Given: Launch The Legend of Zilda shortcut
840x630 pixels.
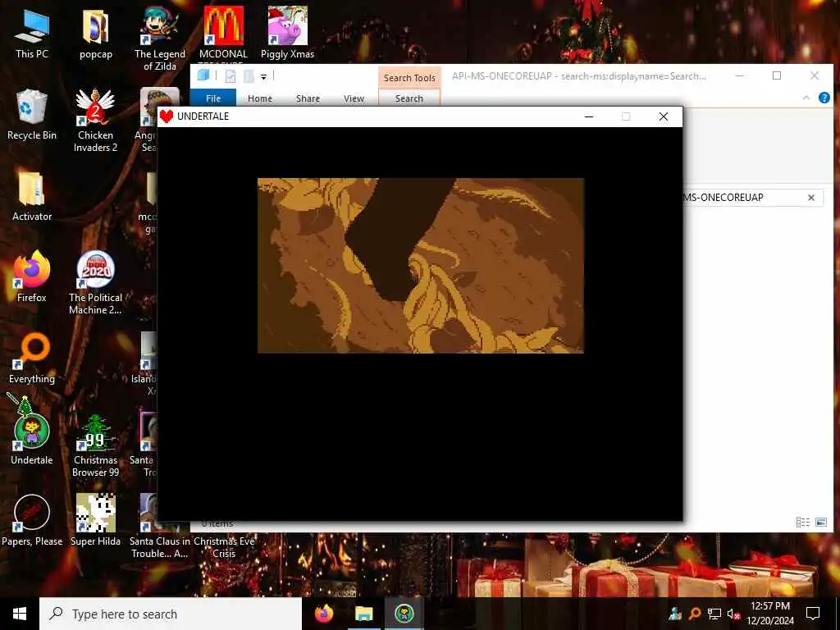Looking at the screenshot, I should [x=160, y=39].
